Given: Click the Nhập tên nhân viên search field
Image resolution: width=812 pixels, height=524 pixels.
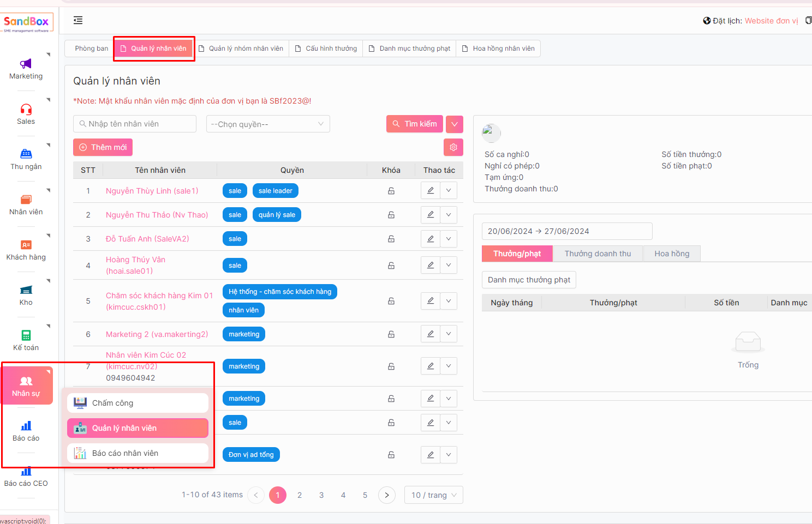Looking at the screenshot, I should [x=135, y=124].
